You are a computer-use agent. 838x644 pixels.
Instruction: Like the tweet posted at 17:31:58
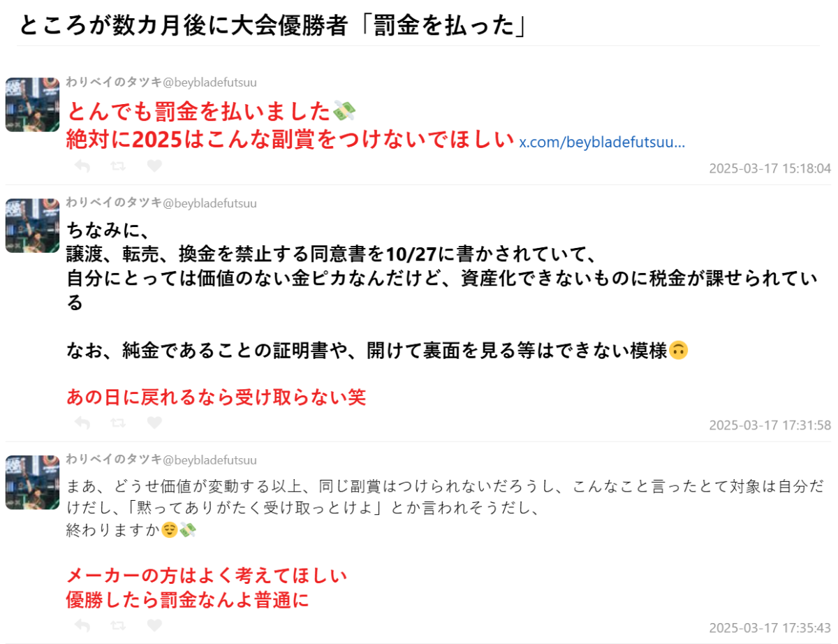click(154, 423)
